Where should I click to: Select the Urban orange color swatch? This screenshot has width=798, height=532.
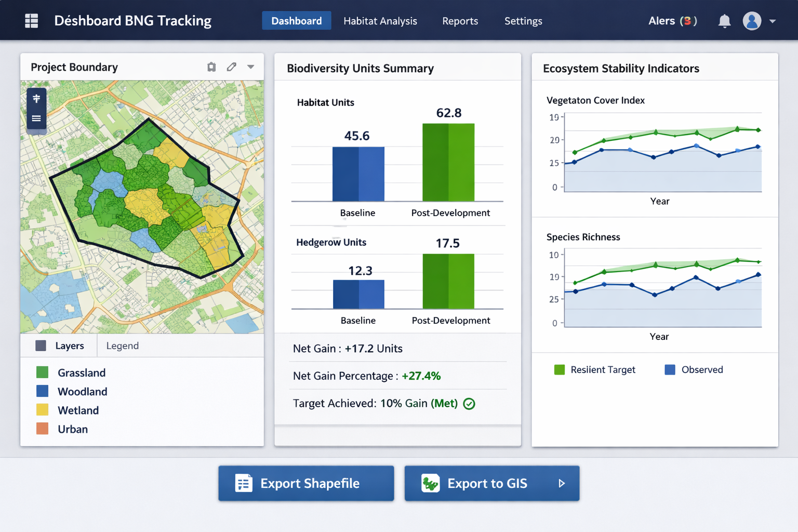coord(42,429)
